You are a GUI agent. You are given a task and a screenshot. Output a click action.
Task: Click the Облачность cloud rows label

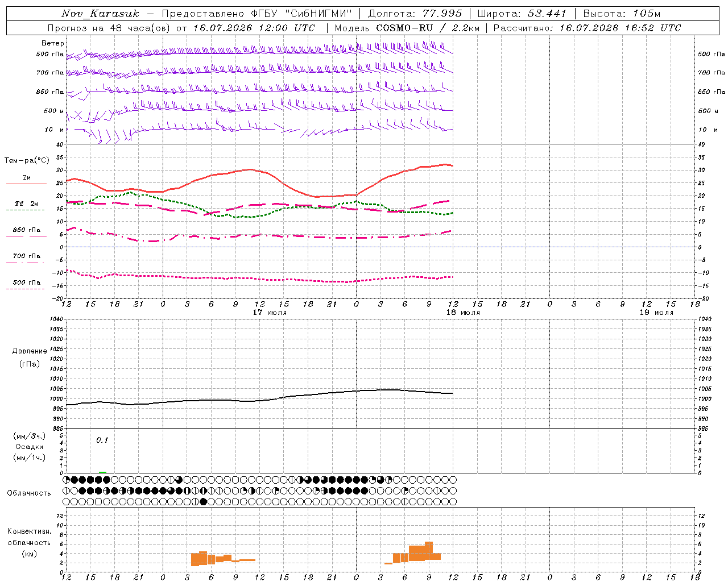[x=29, y=493]
